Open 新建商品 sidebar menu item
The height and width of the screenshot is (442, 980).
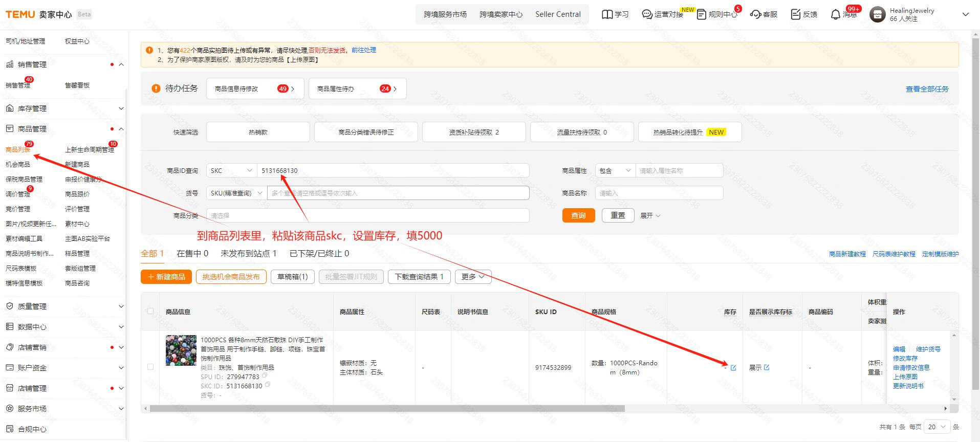(x=77, y=164)
